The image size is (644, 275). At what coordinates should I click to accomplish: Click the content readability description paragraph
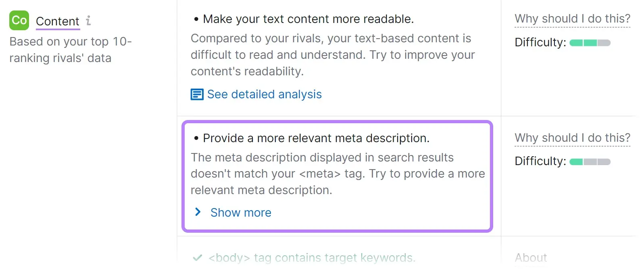coord(333,55)
